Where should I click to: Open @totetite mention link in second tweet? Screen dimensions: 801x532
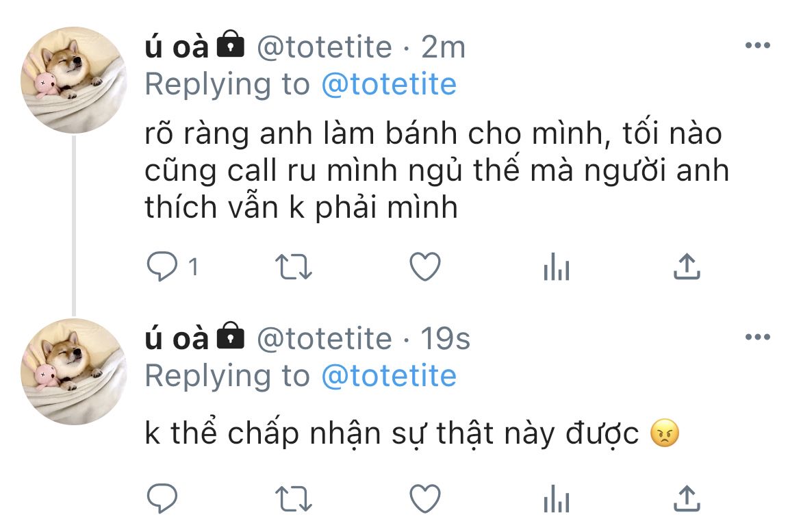pyautogui.click(x=389, y=376)
